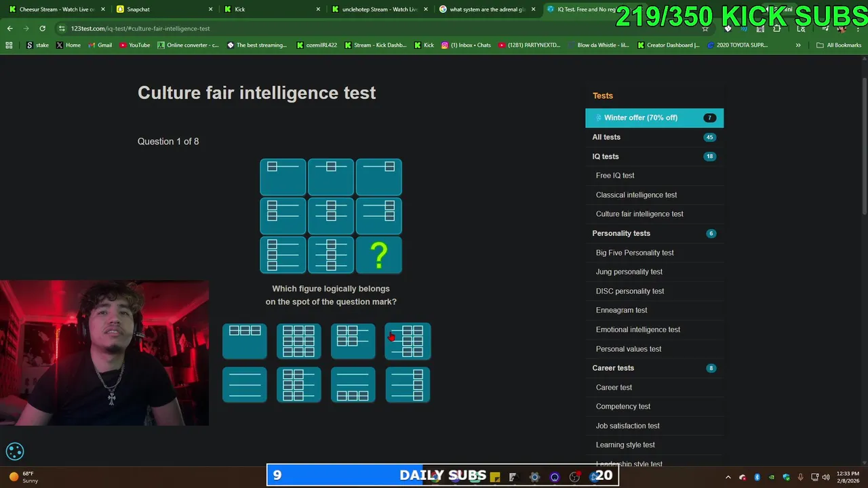Show hidden system tray icons chevron
868x488 pixels.
click(x=728, y=477)
